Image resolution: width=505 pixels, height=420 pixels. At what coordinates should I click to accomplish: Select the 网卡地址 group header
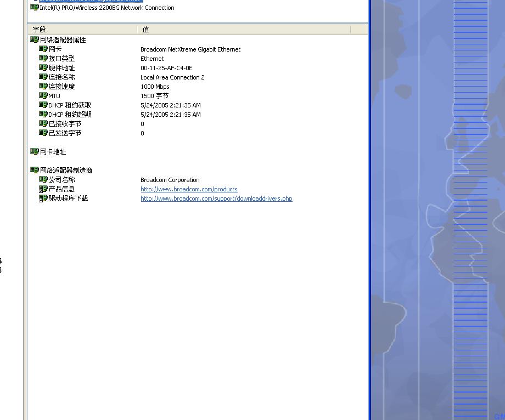pyautogui.click(x=53, y=152)
